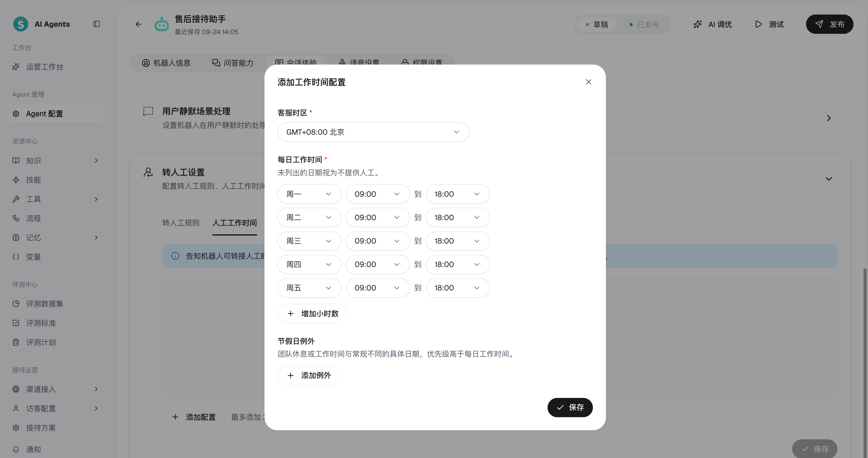Open the 周一 day dropdown
This screenshot has width=868, height=458.
[309, 194]
